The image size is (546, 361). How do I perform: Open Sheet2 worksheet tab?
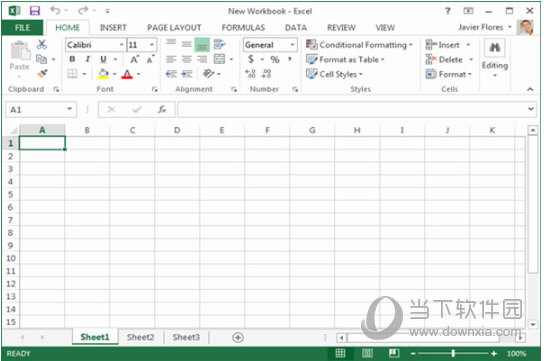pos(140,337)
